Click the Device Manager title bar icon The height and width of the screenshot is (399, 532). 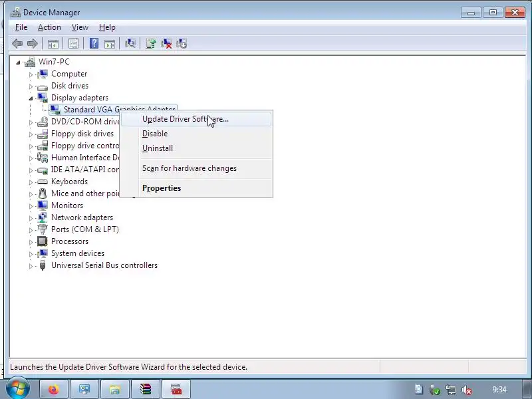click(x=15, y=13)
